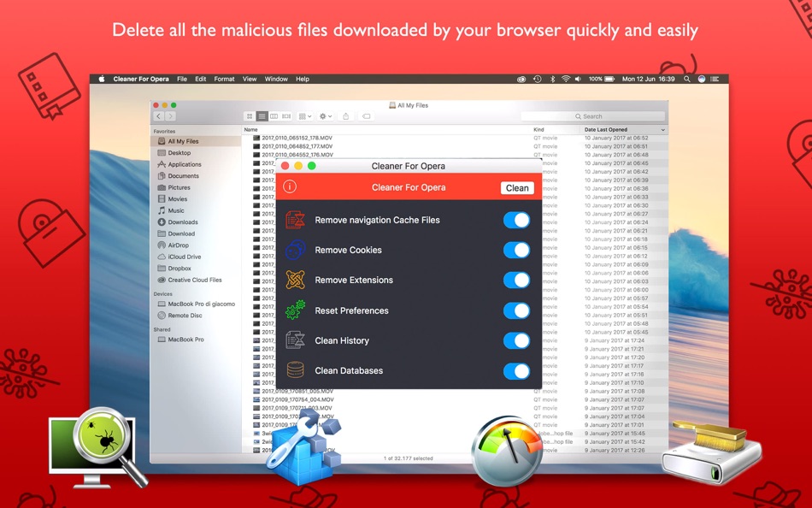Sort Finder list by Name column
This screenshot has height=508, width=812.
[386, 130]
